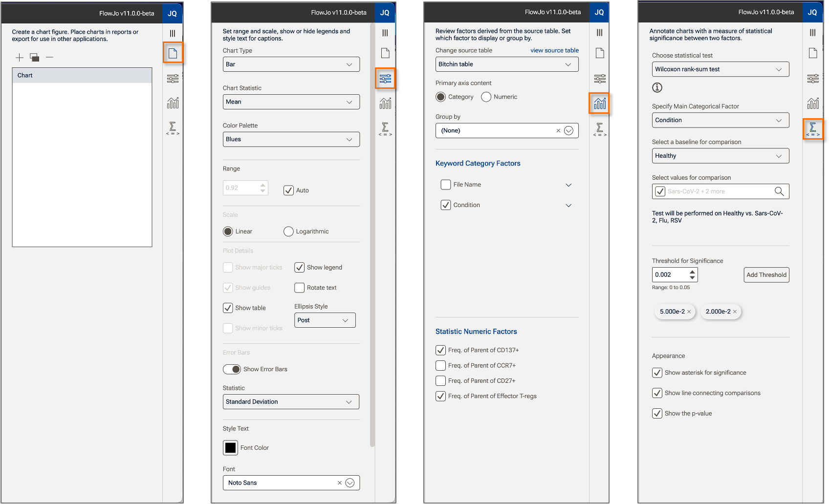Click the highlighted sliders settings icon in second panel
830x504 pixels.
click(385, 79)
